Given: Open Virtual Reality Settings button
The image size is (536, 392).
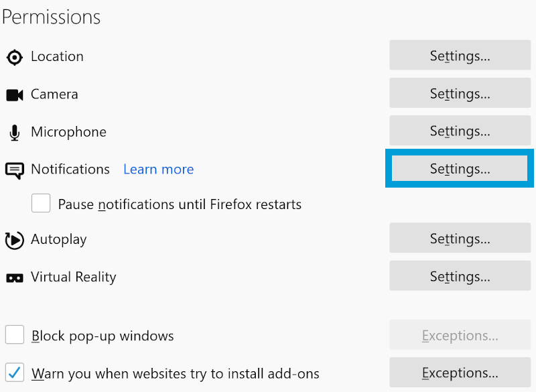Looking at the screenshot, I should coord(460,277).
